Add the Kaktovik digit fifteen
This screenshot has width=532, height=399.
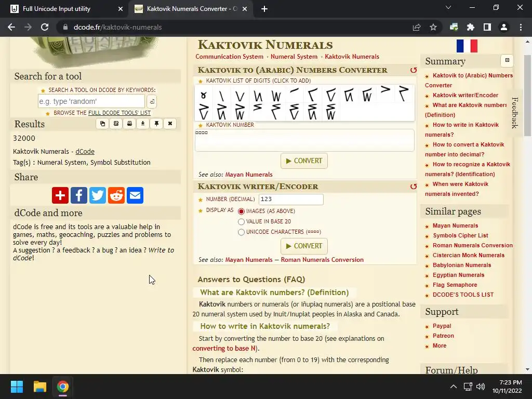(x=258, y=108)
